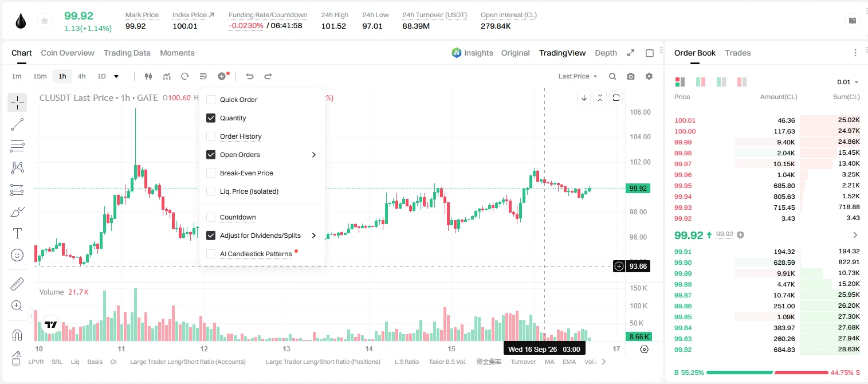
Task: Open the Fibonacci retracement tool
Action: [x=17, y=146]
